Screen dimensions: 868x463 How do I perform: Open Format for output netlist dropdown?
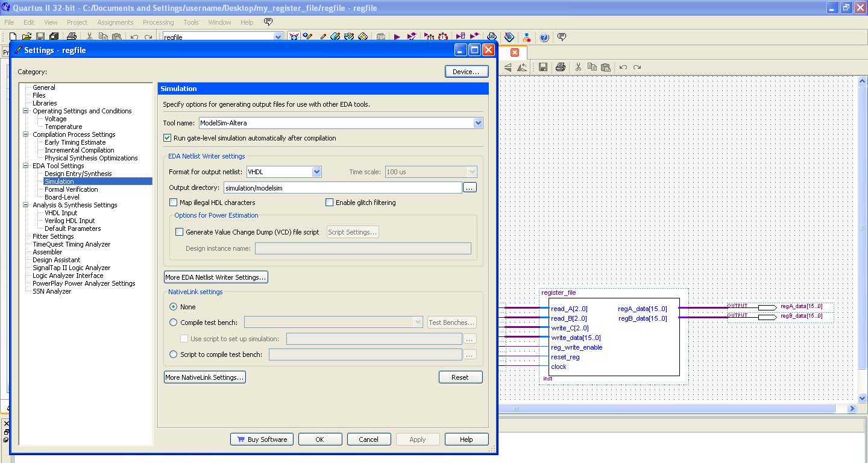tap(316, 172)
